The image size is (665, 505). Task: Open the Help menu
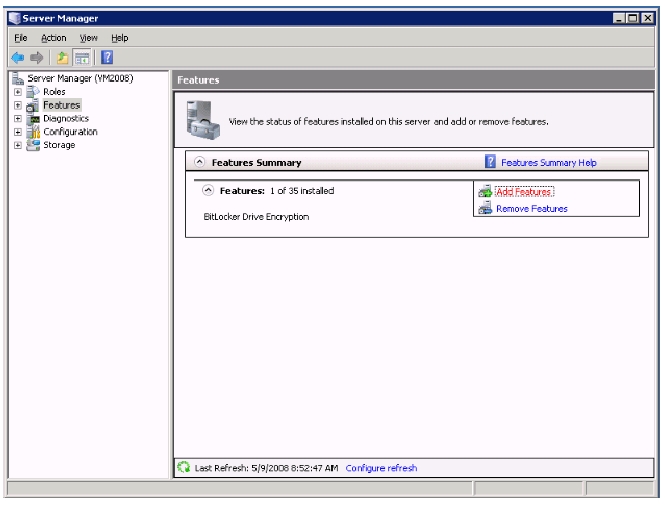[x=120, y=38]
